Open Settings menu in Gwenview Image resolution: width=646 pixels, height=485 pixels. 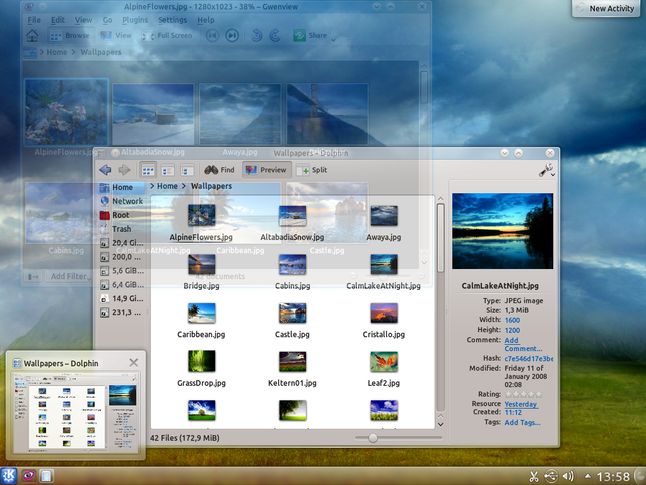tap(172, 20)
